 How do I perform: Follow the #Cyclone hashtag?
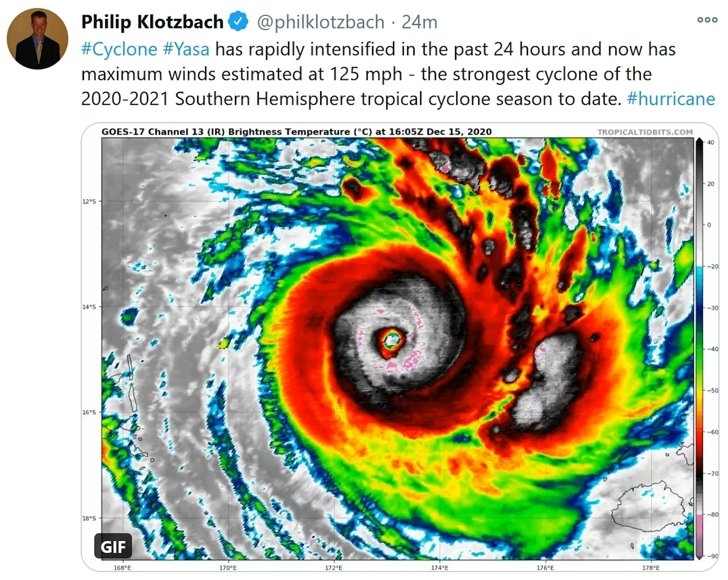tap(119, 49)
